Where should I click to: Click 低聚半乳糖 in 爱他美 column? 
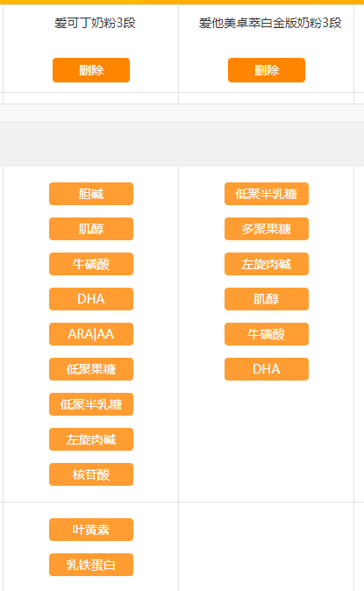click(x=267, y=194)
